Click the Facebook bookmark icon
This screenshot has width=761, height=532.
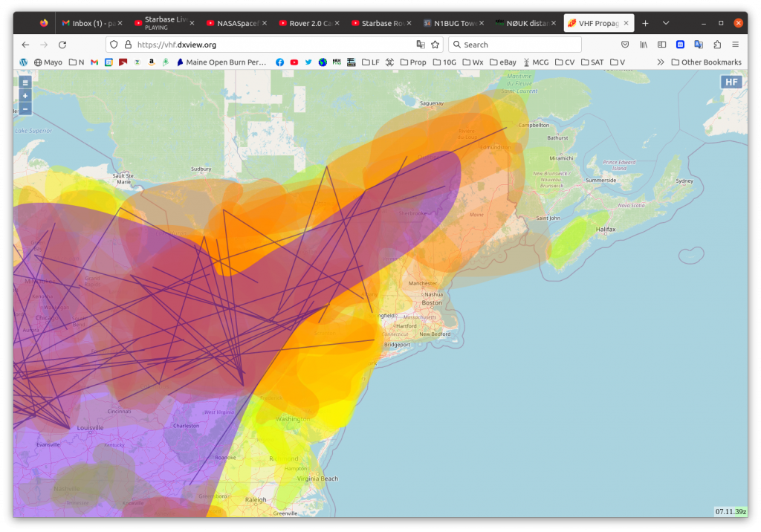coord(280,62)
